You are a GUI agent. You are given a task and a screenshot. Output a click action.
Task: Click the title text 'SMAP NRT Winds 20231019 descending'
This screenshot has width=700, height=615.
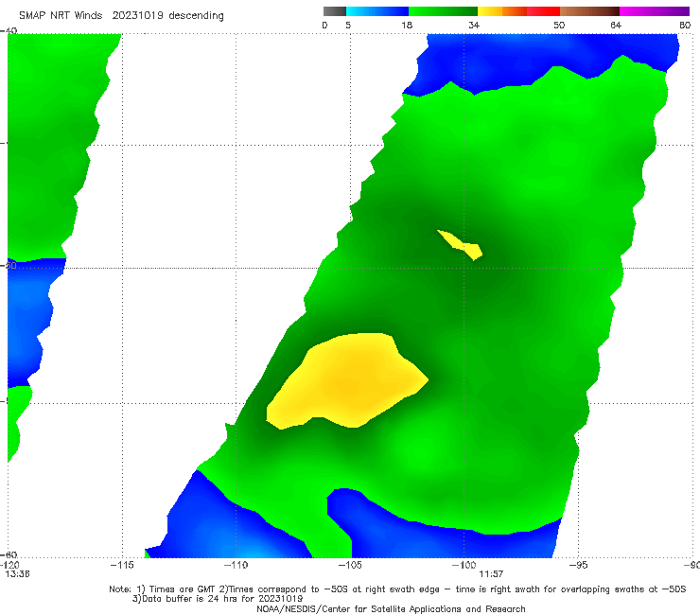(x=121, y=16)
